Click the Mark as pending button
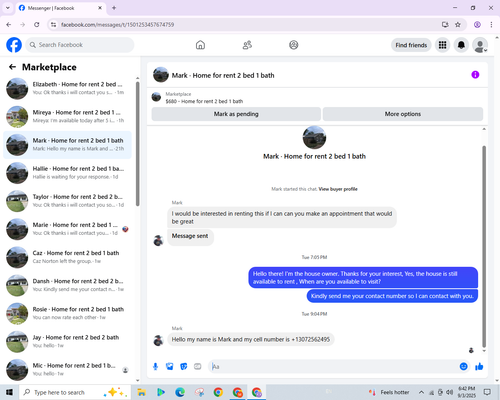 pyautogui.click(x=236, y=114)
